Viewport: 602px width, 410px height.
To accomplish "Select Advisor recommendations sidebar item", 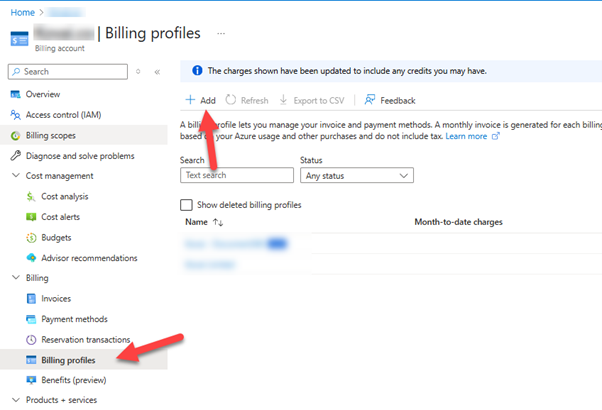I will 89,258.
